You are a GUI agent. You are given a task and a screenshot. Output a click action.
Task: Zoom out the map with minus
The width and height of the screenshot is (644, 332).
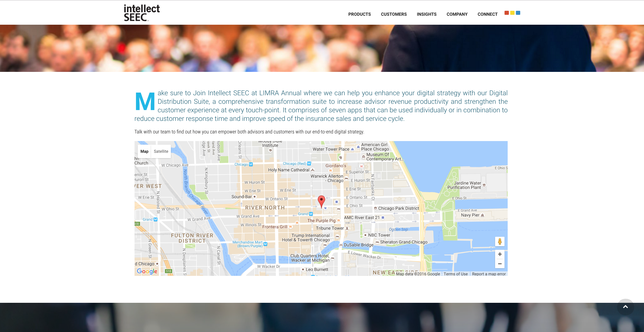coord(500,264)
